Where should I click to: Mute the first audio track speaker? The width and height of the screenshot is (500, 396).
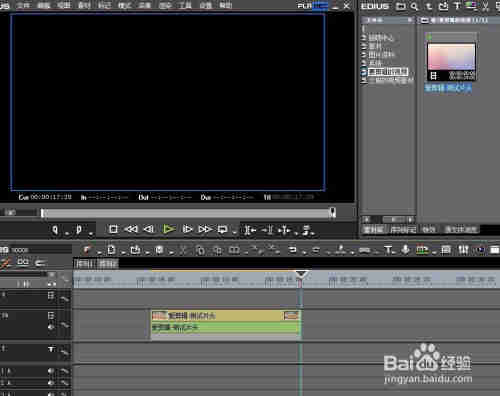click(51, 371)
